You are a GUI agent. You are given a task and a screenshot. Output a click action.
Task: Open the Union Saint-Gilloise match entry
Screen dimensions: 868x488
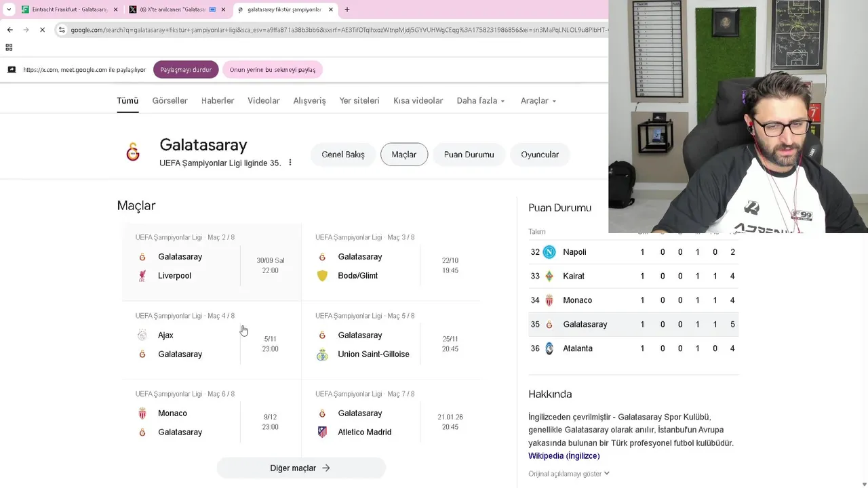[x=391, y=340]
